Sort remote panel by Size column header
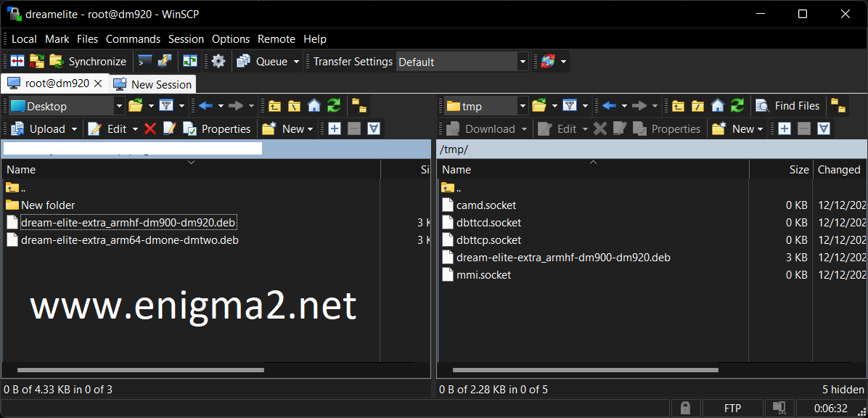Image resolution: width=868 pixels, height=418 pixels. coord(781,169)
